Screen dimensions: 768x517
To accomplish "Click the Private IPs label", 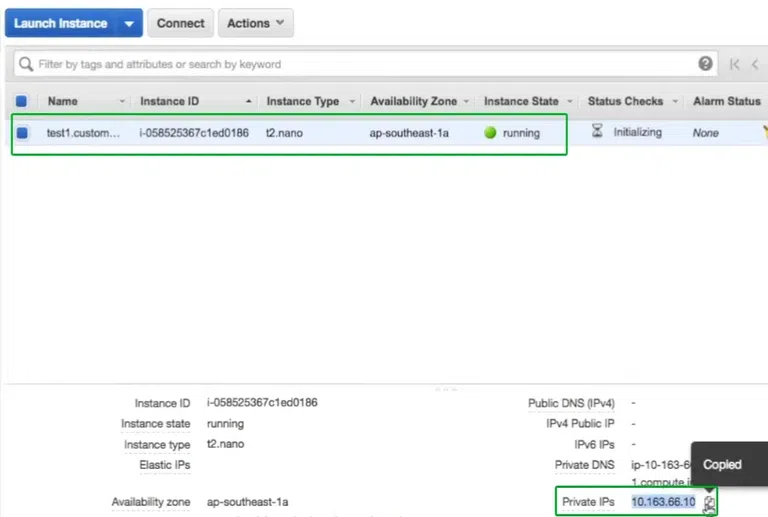I will [588, 502].
